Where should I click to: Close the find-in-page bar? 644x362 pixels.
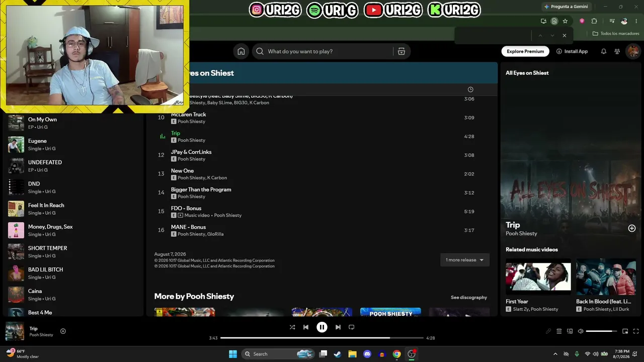coord(565,36)
